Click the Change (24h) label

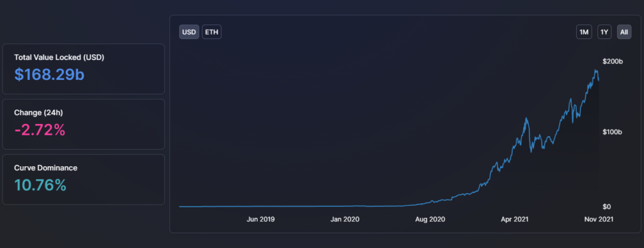point(38,113)
